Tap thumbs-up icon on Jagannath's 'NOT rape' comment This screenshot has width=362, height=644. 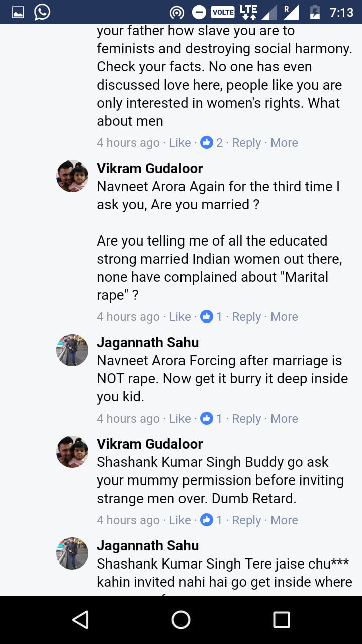pos(207,418)
